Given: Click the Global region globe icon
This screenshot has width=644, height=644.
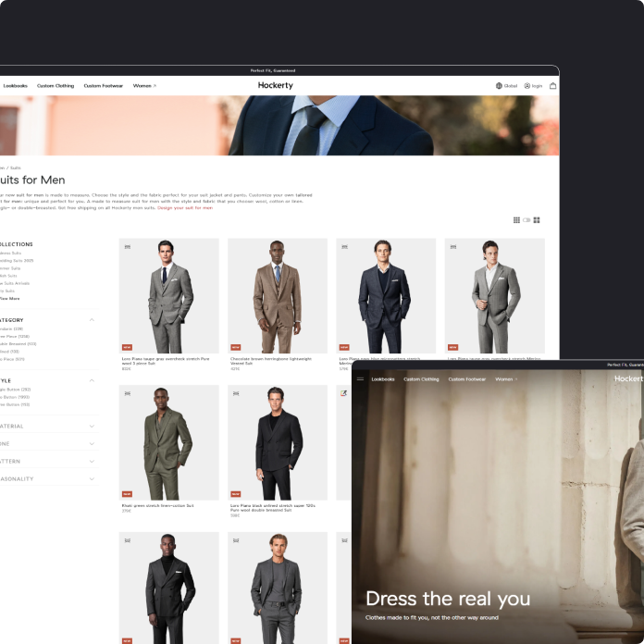Looking at the screenshot, I should [499, 86].
